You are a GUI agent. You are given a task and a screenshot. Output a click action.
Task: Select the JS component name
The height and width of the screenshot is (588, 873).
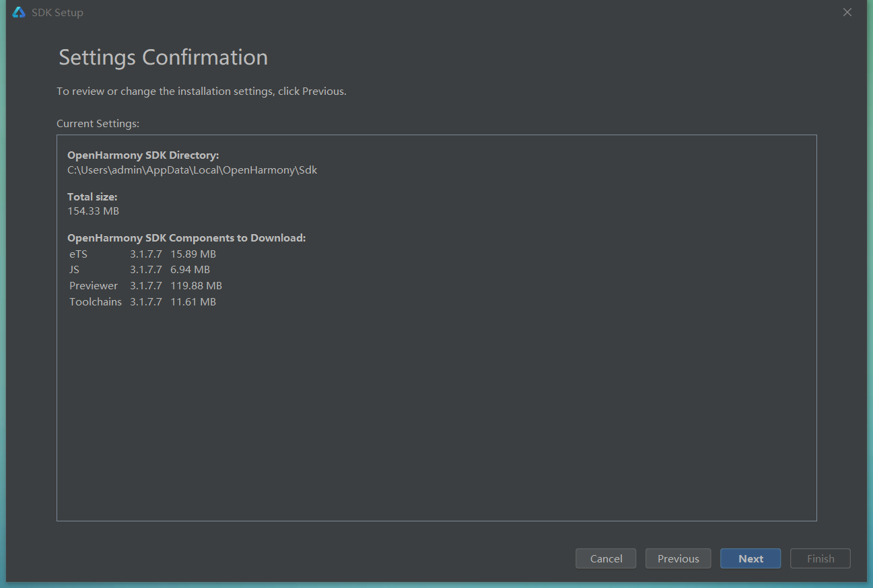tap(74, 270)
